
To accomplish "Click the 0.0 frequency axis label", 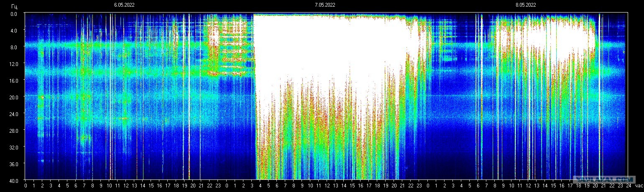I will 13,14.
